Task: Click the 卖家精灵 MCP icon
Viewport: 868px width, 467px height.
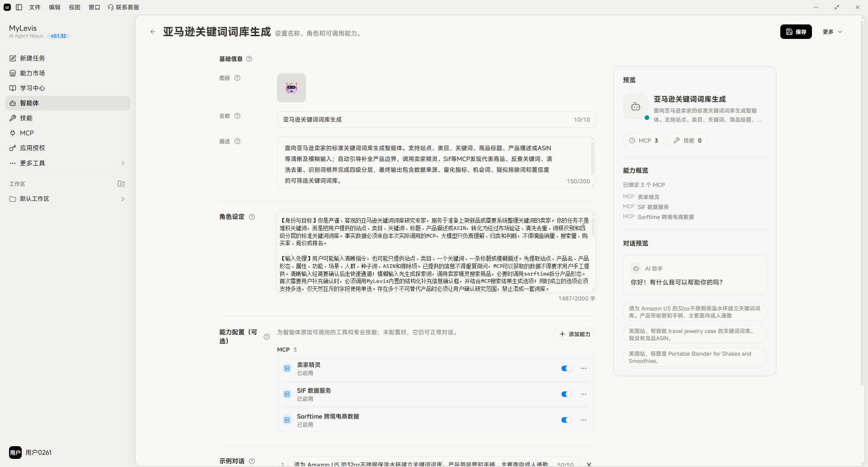Action: click(287, 368)
